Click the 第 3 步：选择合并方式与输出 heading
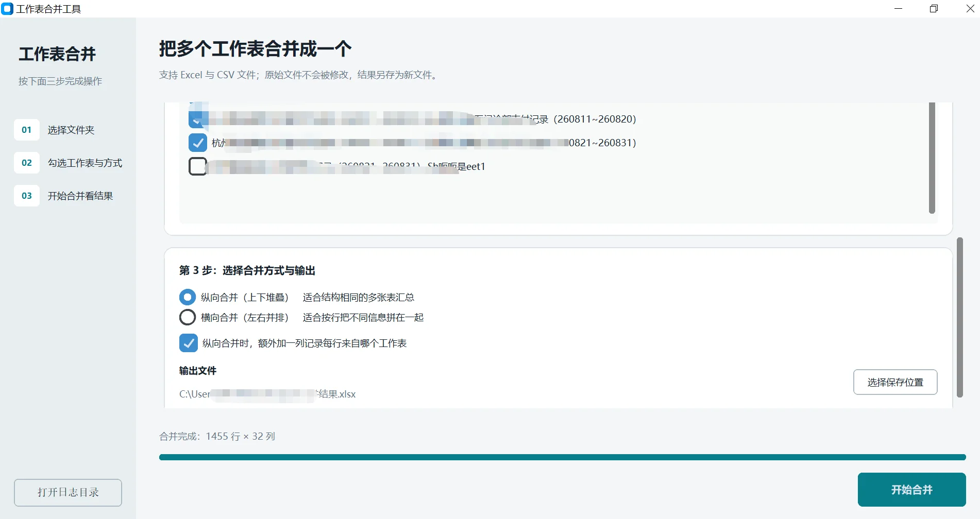The width and height of the screenshot is (980, 519). point(247,270)
